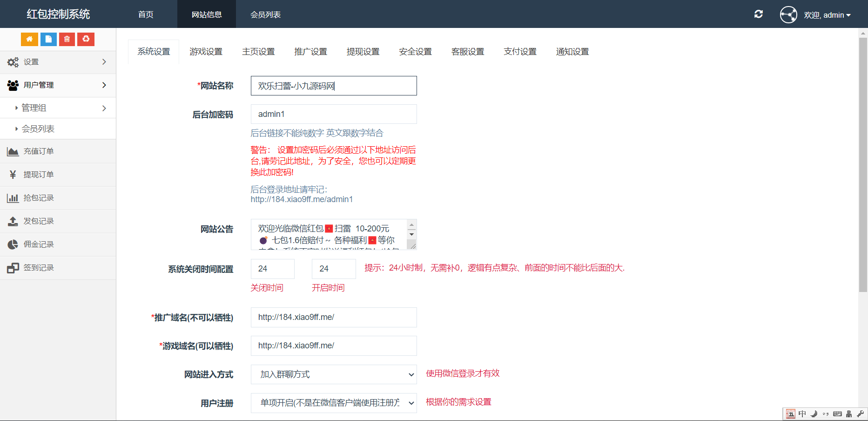
Task: Switch to the 提现设置 tab
Action: [363, 52]
